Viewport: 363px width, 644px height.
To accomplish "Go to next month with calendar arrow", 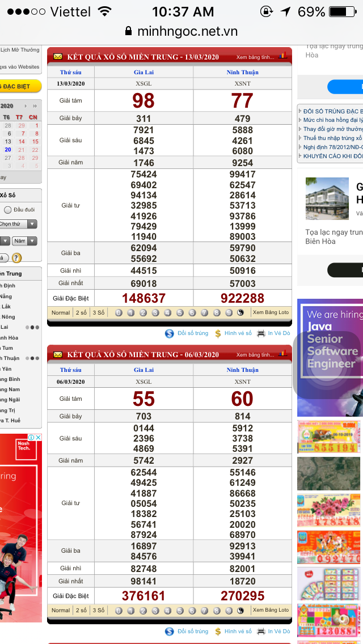I will click(35, 106).
